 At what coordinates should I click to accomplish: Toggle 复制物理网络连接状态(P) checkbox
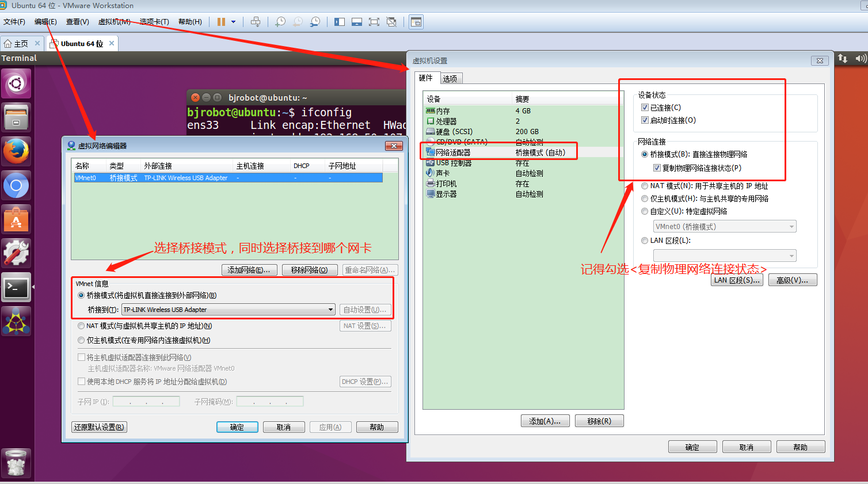[x=657, y=168]
